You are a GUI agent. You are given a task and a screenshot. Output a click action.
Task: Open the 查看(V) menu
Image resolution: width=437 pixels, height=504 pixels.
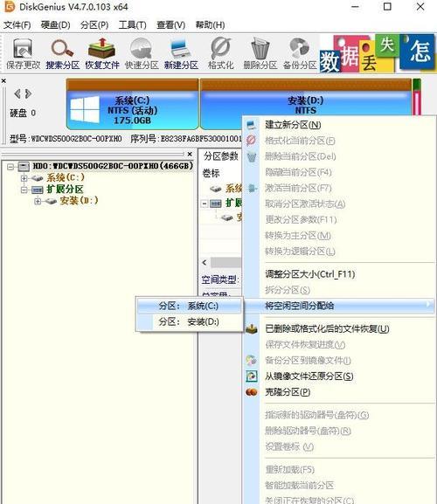point(170,24)
